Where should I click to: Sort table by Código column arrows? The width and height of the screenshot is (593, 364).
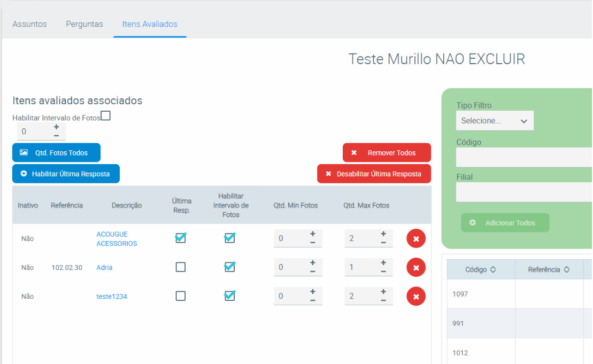493,269
